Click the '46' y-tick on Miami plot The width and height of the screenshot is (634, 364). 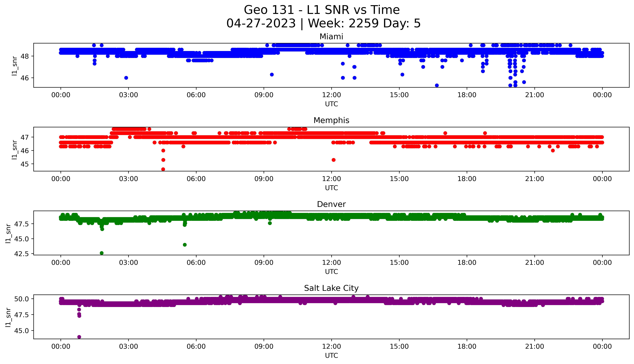click(25, 78)
